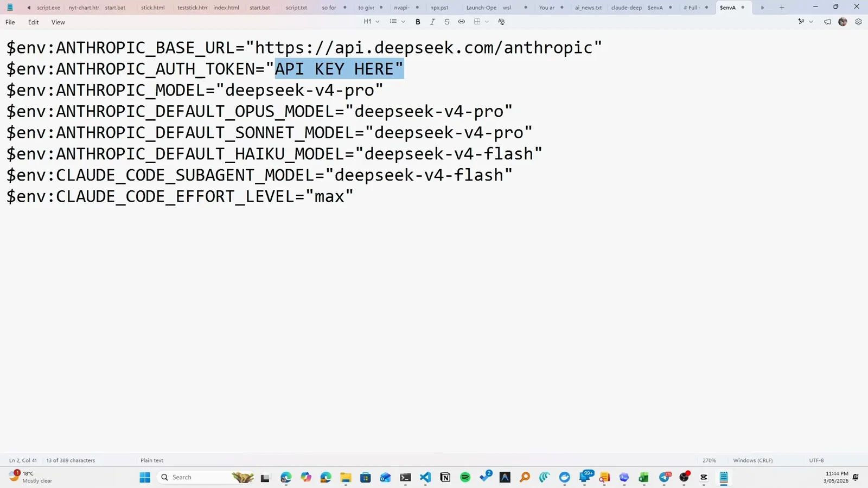This screenshot has width=868, height=488.
Task: Switch the Plain text format mode
Action: click(152, 460)
